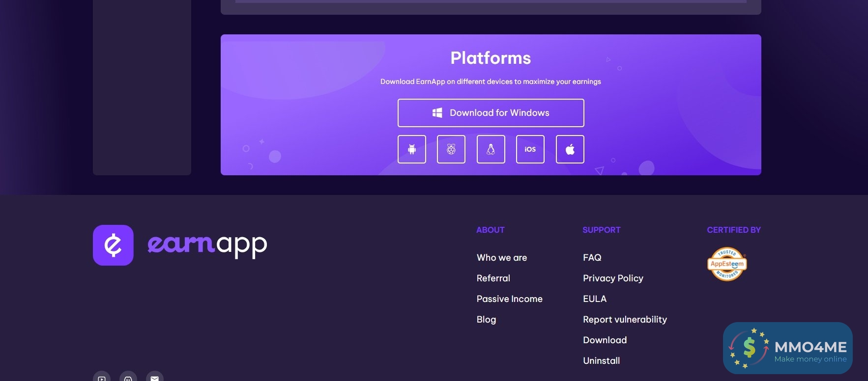This screenshot has width=868, height=381.
Task: Click the CERTIFIED BY heading
Action: tap(734, 230)
